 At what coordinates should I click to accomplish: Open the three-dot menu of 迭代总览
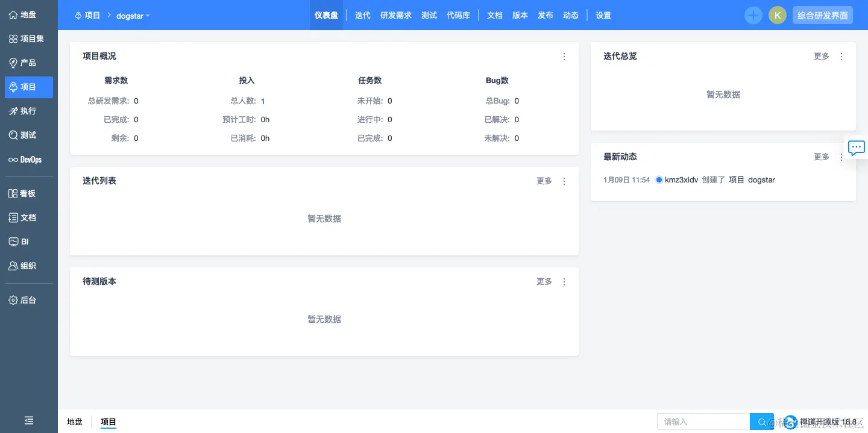point(841,57)
